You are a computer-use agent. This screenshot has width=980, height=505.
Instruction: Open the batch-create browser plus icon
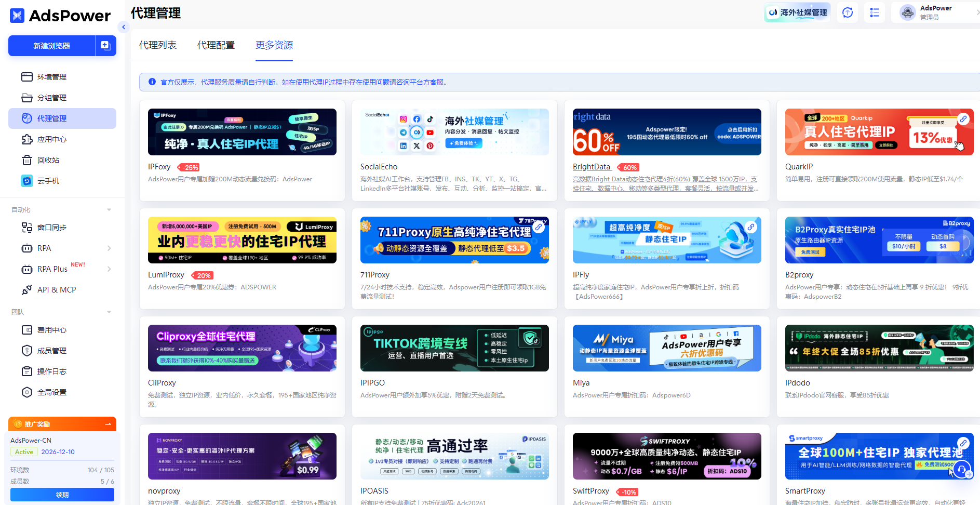tap(105, 46)
